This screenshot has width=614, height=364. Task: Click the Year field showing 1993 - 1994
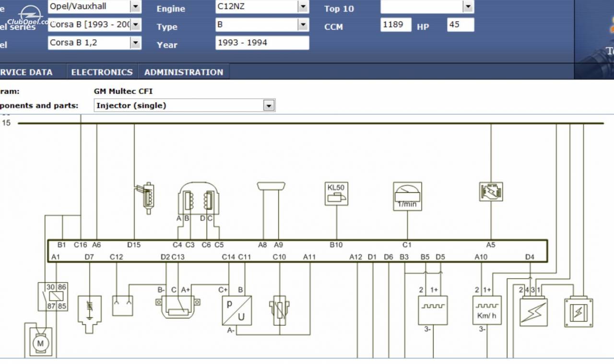coord(262,43)
